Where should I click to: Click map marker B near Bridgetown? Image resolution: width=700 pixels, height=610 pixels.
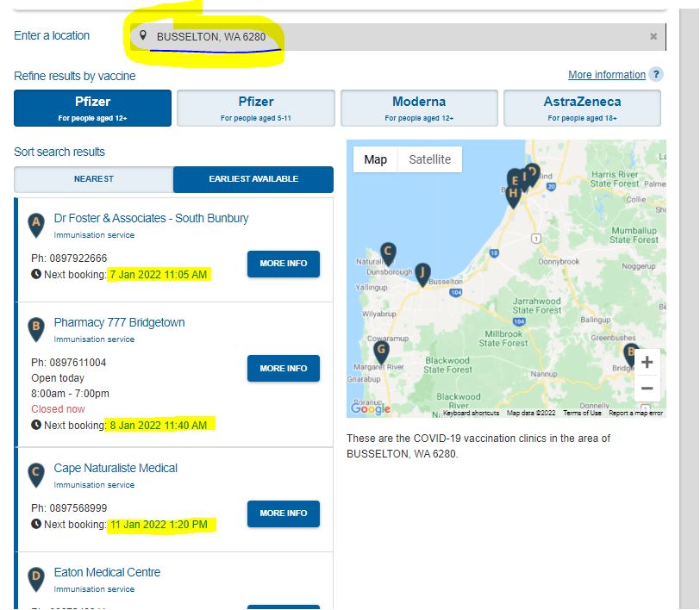pos(630,354)
